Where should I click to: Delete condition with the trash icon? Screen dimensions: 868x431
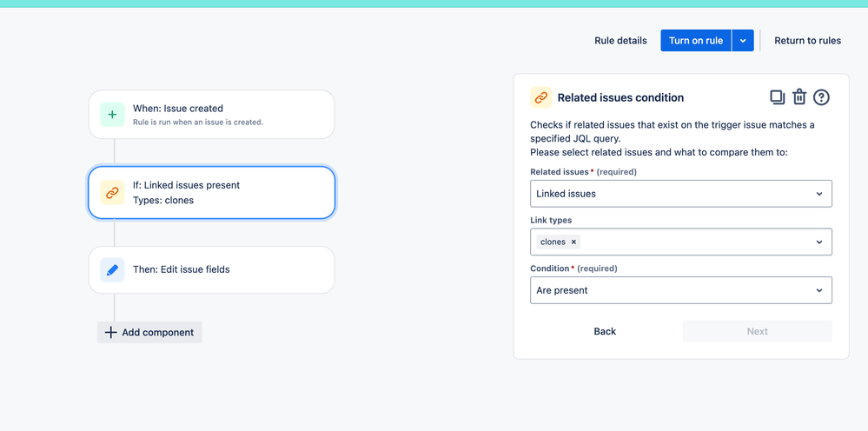click(798, 97)
